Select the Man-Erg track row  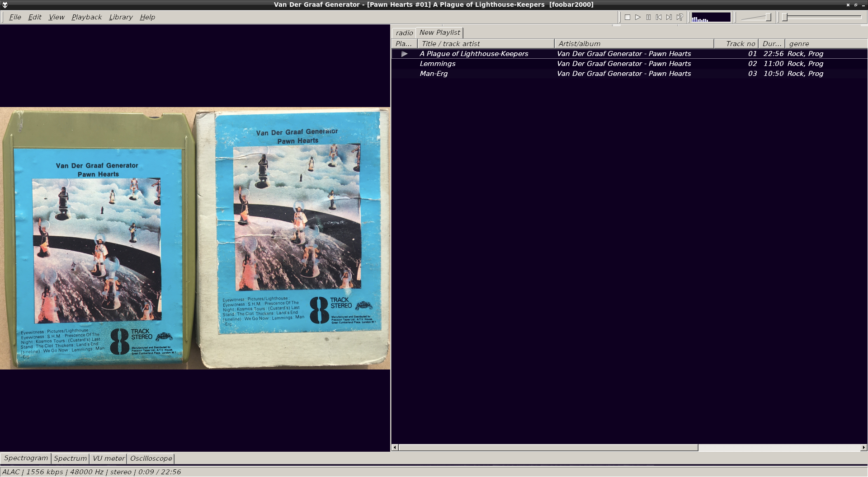(x=629, y=74)
